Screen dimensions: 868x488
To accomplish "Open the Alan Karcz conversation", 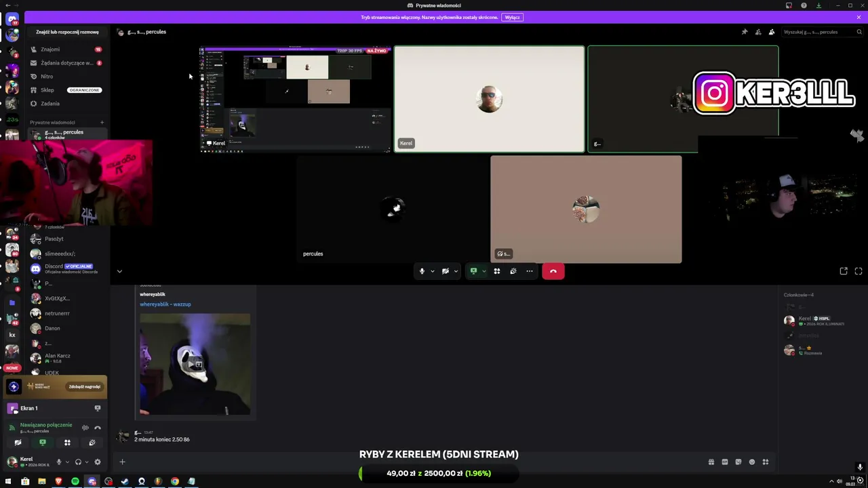I will coord(66,358).
